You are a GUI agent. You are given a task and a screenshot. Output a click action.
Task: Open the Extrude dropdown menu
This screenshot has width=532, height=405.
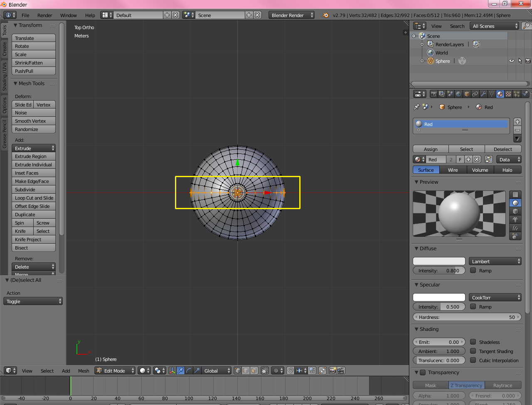click(34, 148)
